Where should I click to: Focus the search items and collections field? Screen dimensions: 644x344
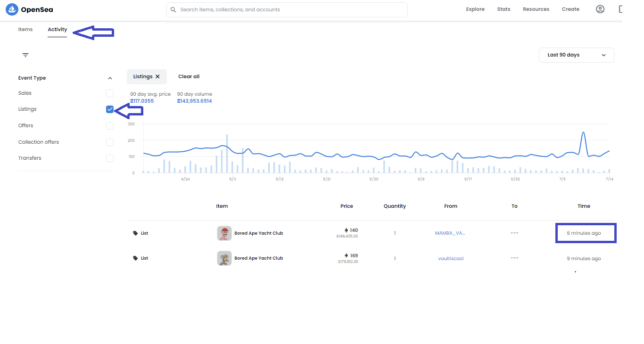pyautogui.click(x=287, y=9)
